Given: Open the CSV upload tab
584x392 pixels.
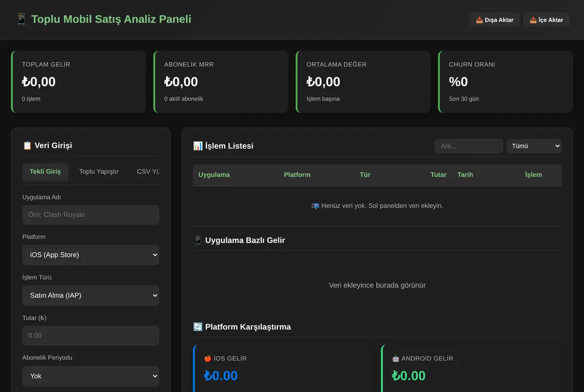Looking at the screenshot, I should tap(148, 172).
